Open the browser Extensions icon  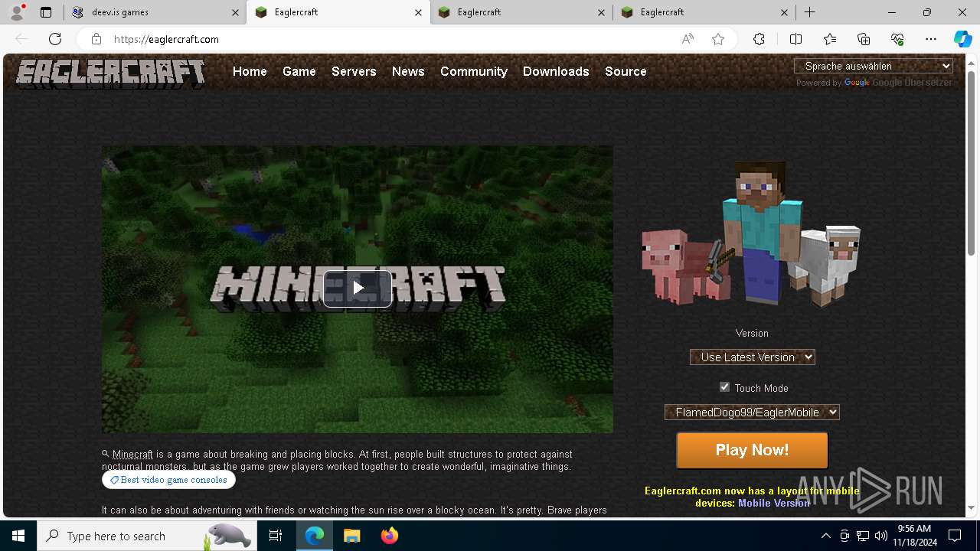(x=759, y=39)
